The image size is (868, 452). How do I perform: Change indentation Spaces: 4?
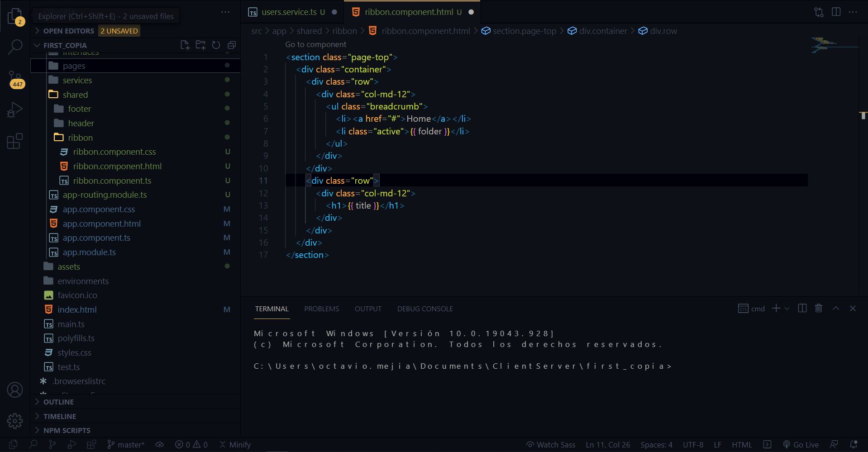coord(656,445)
